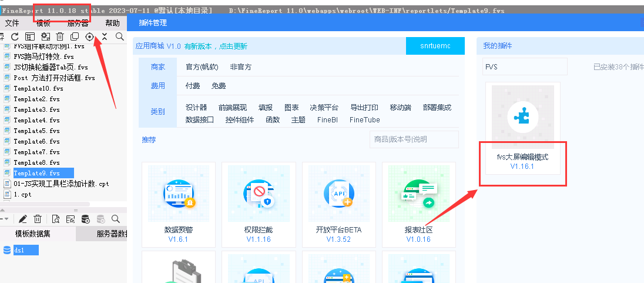Click the search magnifier in the dataset toolbar
Viewport: 644px width, 283px height.
[116, 219]
